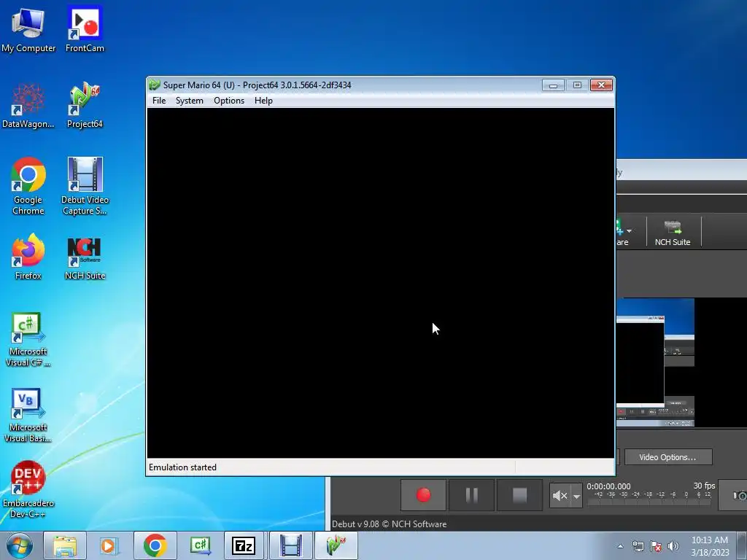Open the Options menu in Project64

(x=228, y=101)
